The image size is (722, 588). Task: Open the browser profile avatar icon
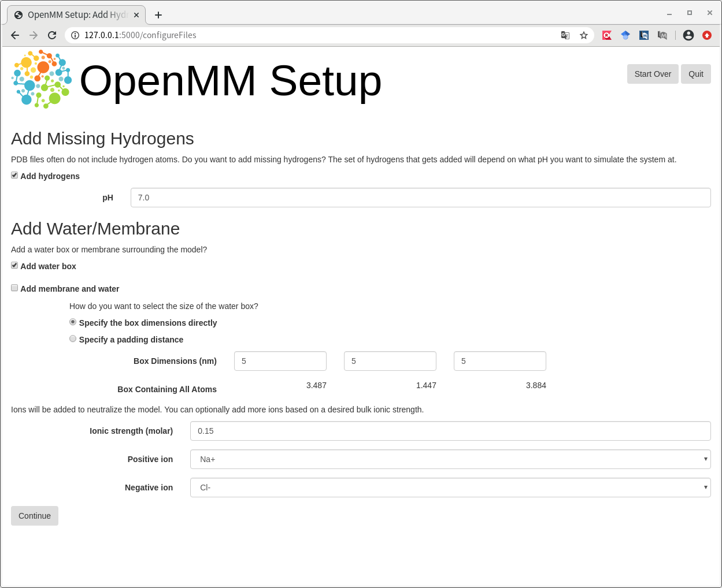[x=688, y=35]
